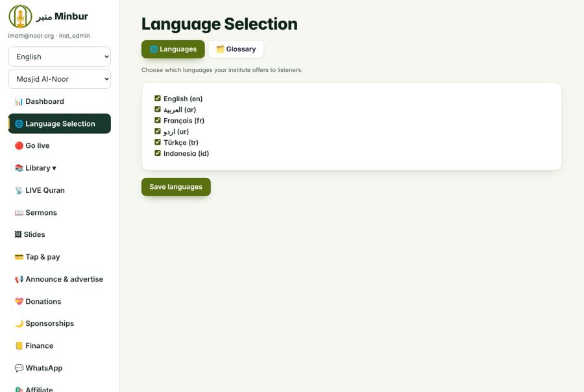
Task: Uncheck the Türkçe (tr) checkbox
Action: tap(158, 142)
